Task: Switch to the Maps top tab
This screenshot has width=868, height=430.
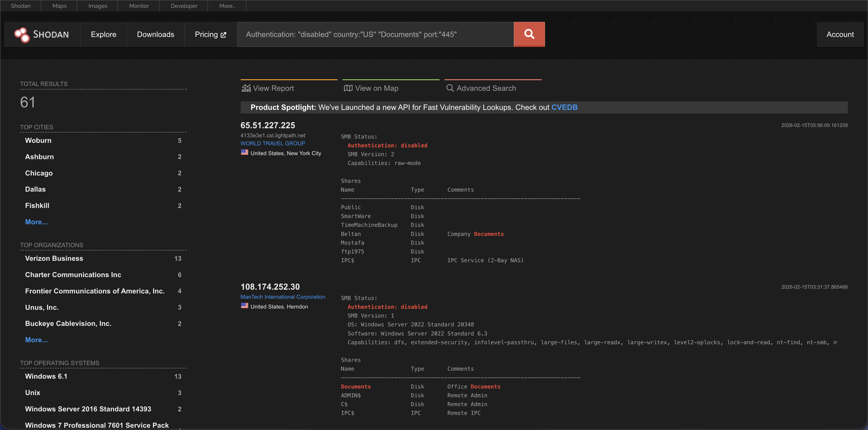Action: pos(59,6)
